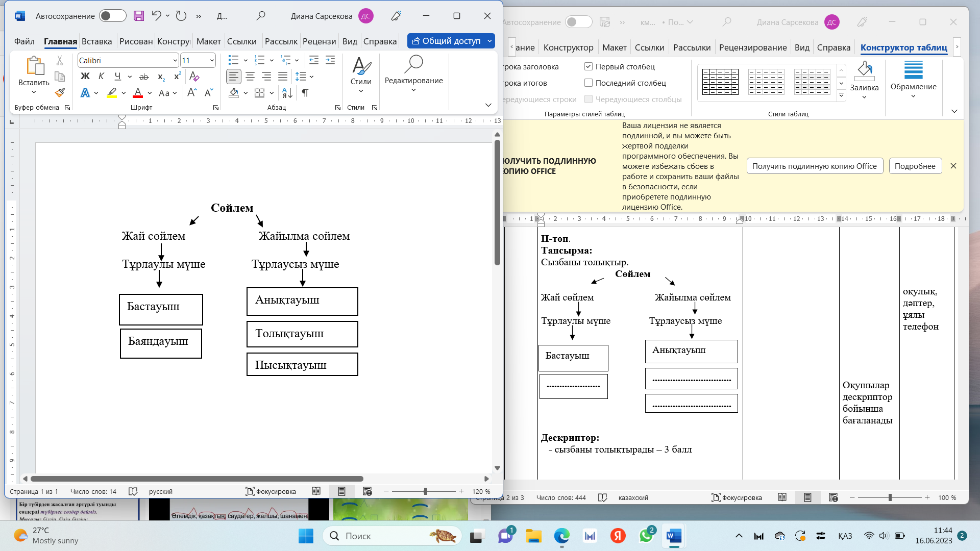Open the Рецензирование tab in the back window
The width and height of the screenshot is (980, 551).
[752, 47]
